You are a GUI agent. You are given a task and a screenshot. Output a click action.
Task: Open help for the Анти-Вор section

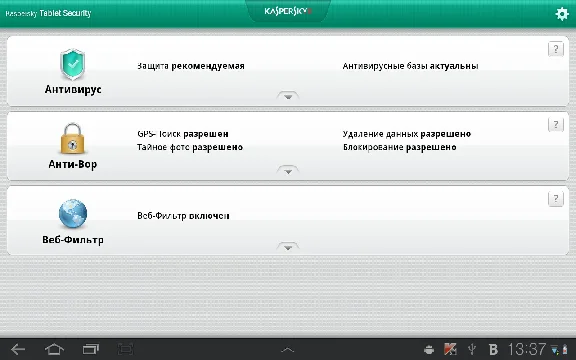(x=556, y=125)
